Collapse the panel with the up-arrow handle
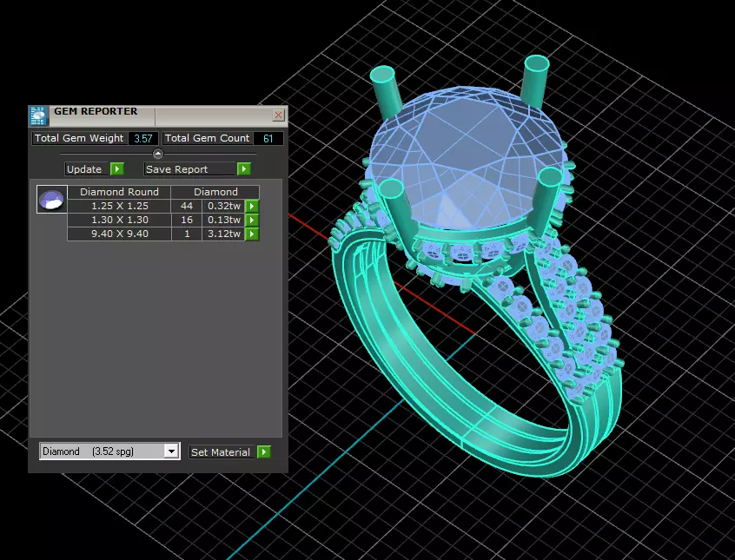Image resolution: width=735 pixels, height=560 pixels. tap(158, 153)
